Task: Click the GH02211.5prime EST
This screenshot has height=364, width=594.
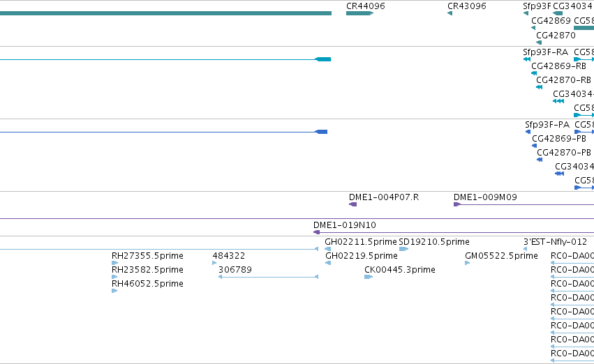Action: click(x=327, y=249)
